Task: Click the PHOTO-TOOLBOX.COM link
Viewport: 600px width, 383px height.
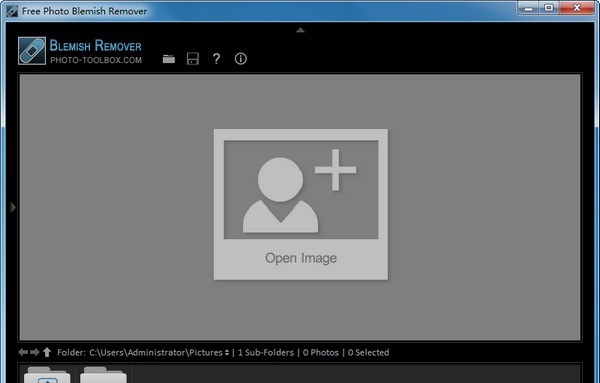Action: point(96,60)
